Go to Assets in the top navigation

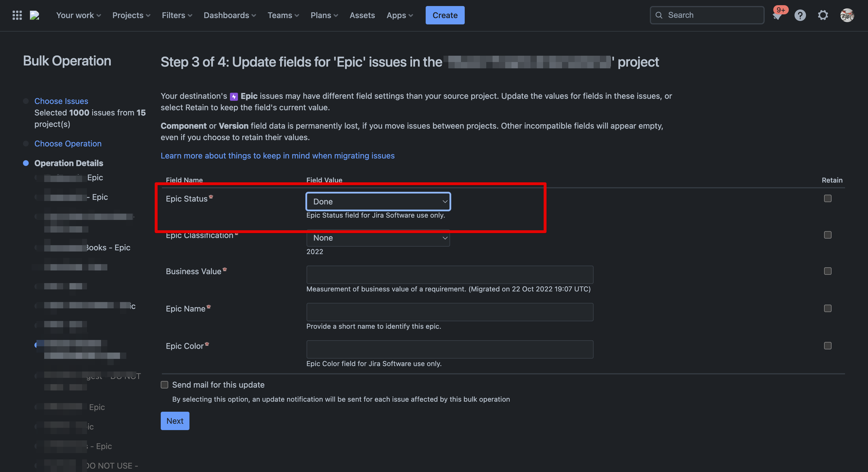(x=362, y=15)
